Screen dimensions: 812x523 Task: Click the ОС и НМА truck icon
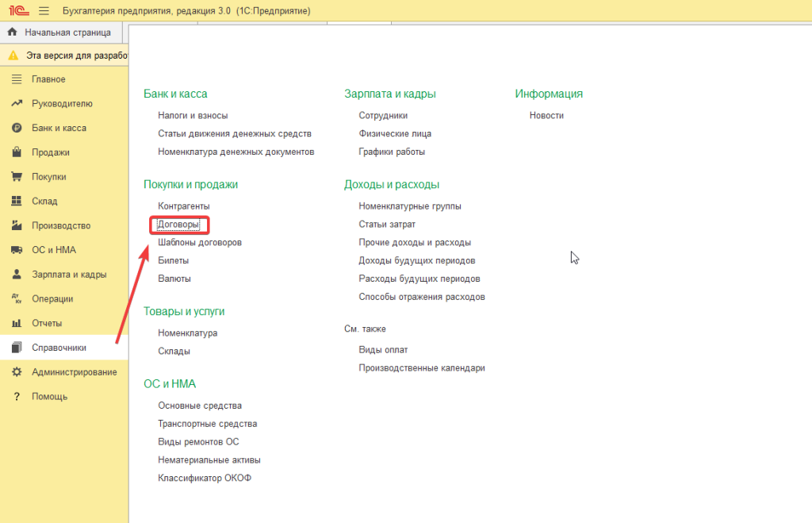pyautogui.click(x=16, y=250)
